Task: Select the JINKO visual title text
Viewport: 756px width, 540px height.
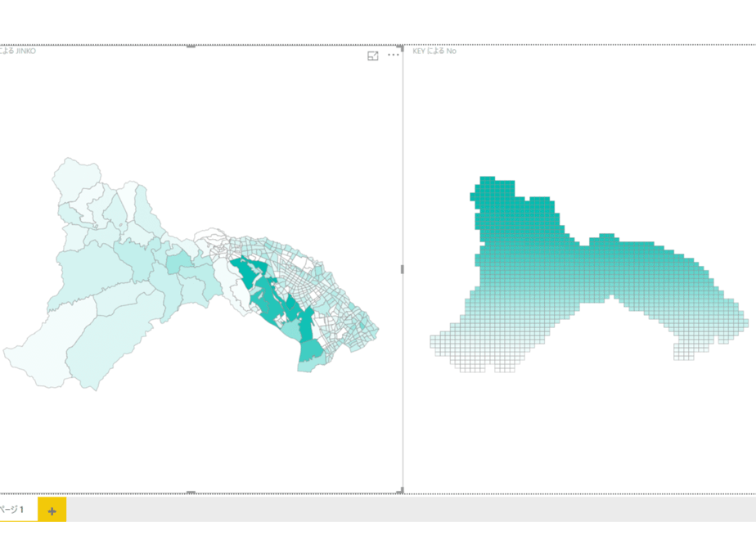Action: [x=18, y=51]
